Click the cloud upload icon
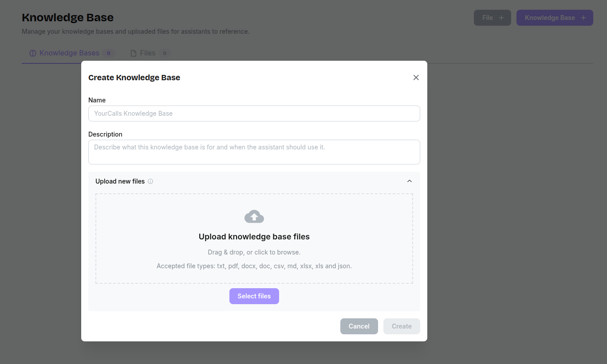Viewport: 607px width, 364px height. [254, 216]
